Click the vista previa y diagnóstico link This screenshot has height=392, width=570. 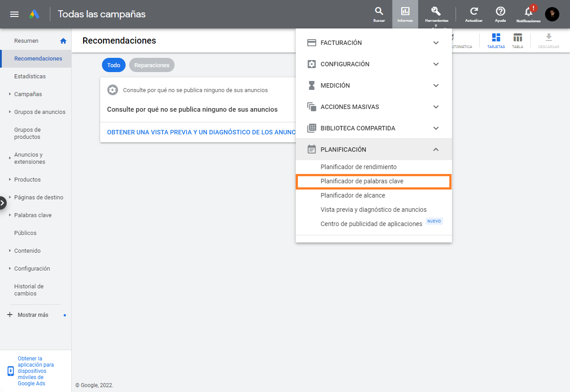click(201, 132)
